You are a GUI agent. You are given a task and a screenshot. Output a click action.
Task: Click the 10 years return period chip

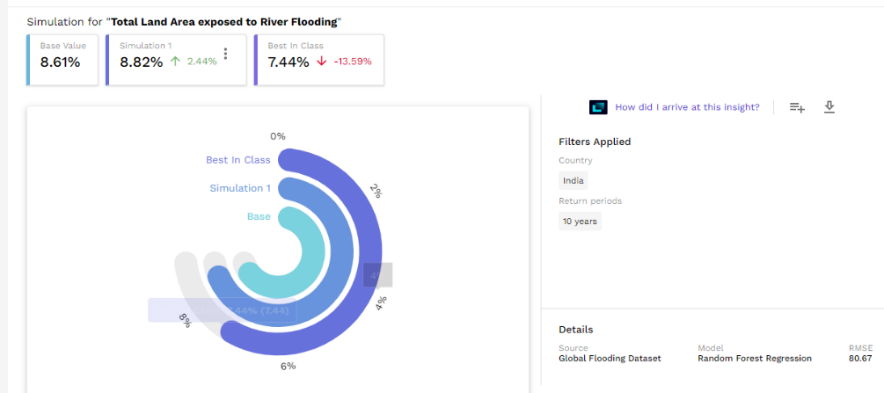[580, 221]
